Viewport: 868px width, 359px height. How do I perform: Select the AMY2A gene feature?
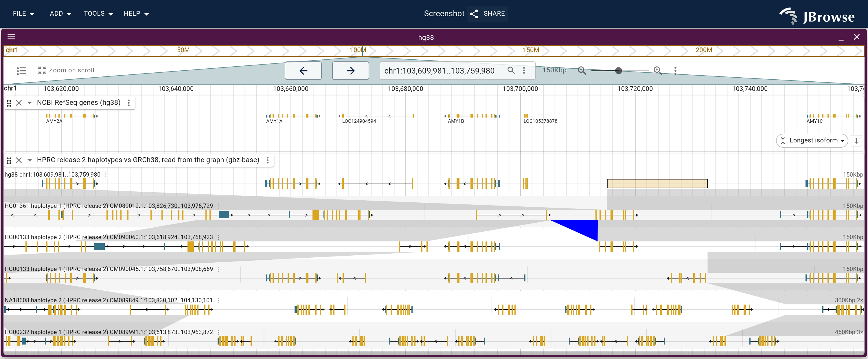72,116
